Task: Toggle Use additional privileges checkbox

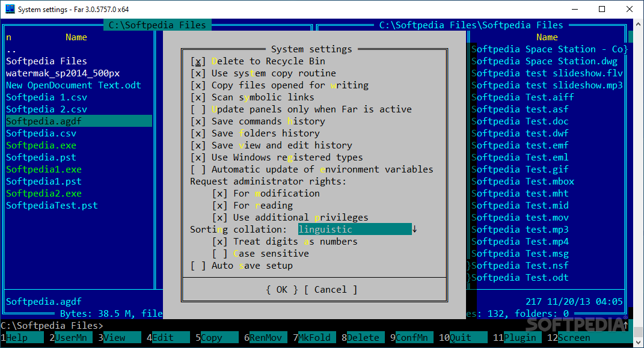Action: (x=219, y=217)
